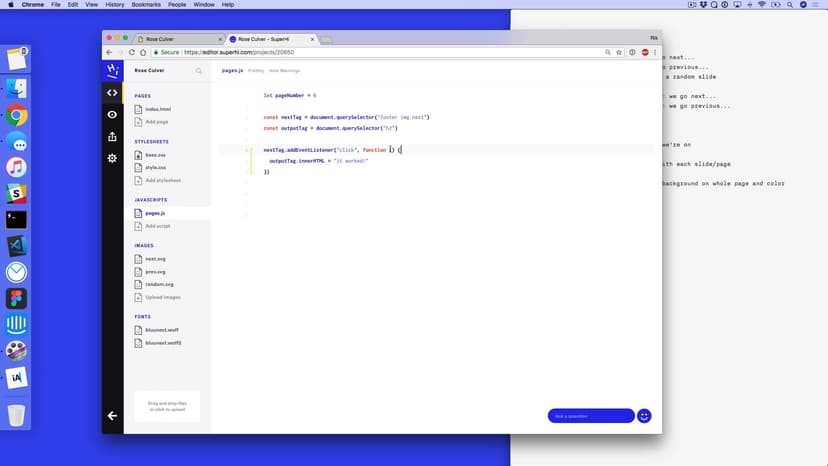This screenshot has width=828, height=466.
Task: Click the eye preview icon
Action: (x=112, y=115)
